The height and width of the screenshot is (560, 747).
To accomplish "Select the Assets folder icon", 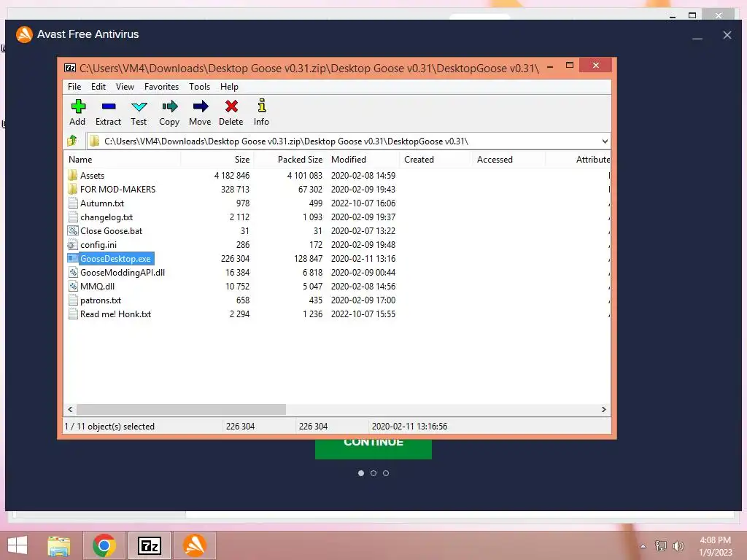I will tap(72, 175).
